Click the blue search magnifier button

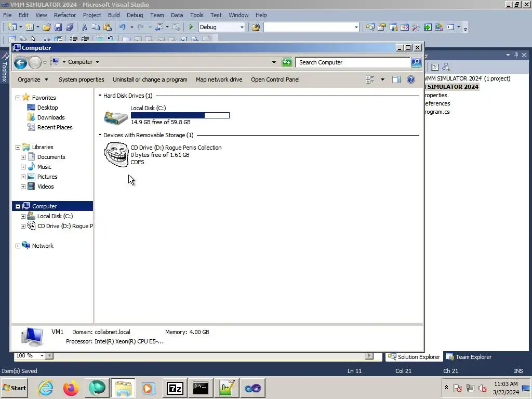pyautogui.click(x=416, y=62)
